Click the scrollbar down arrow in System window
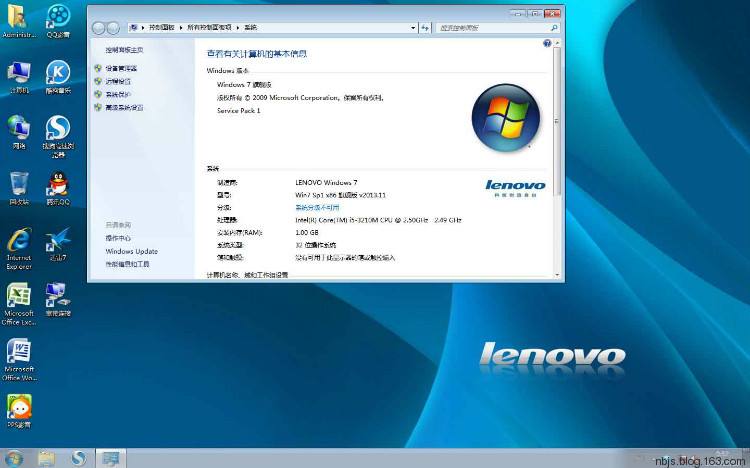 tap(557, 275)
